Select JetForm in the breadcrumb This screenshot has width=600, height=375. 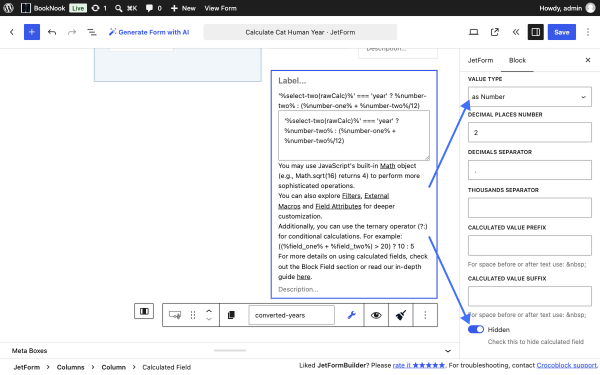[27, 367]
